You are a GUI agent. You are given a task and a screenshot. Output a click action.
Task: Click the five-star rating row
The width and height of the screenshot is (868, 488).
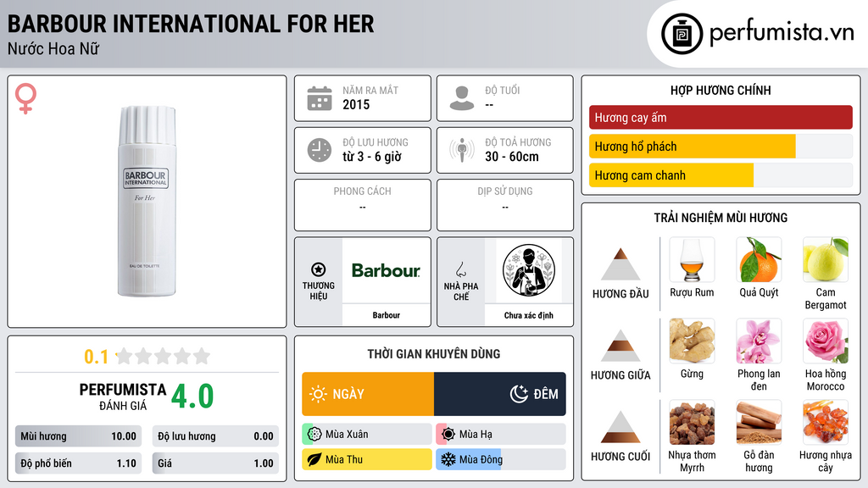pyautogui.click(x=164, y=357)
